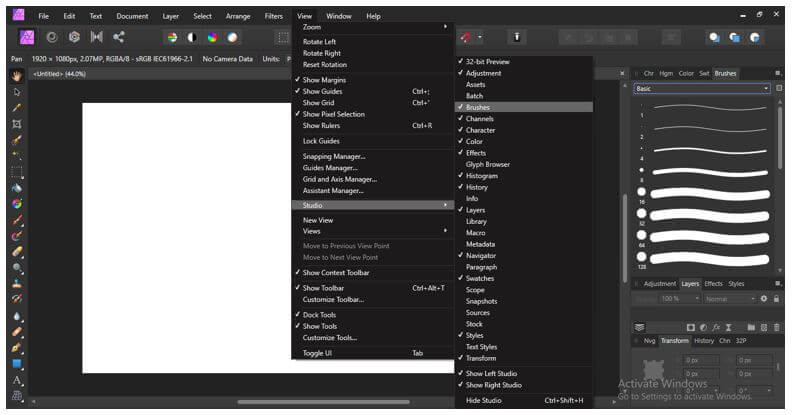Open the Filters menu
Viewport: 800px width, 415px height.
coord(273,16)
